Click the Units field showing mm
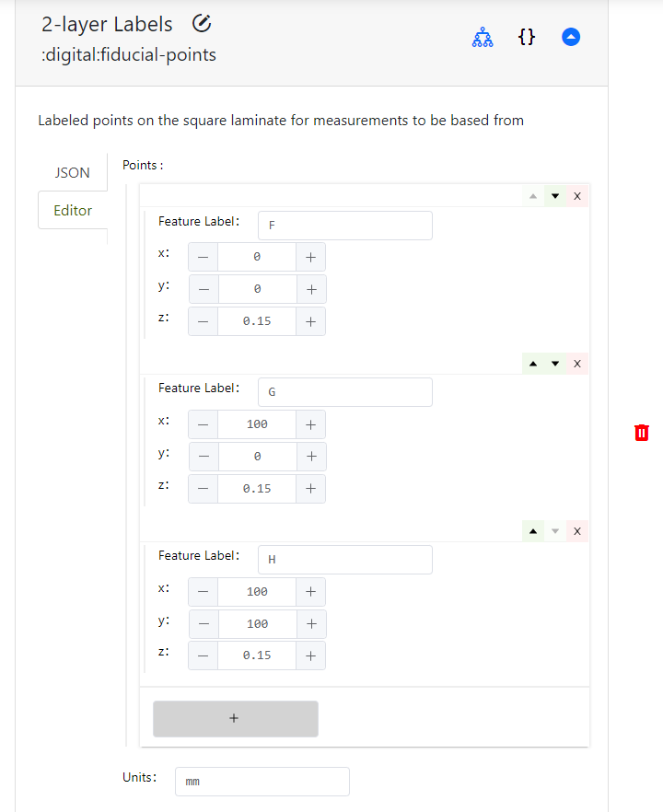This screenshot has width=663, height=812. pos(262,782)
